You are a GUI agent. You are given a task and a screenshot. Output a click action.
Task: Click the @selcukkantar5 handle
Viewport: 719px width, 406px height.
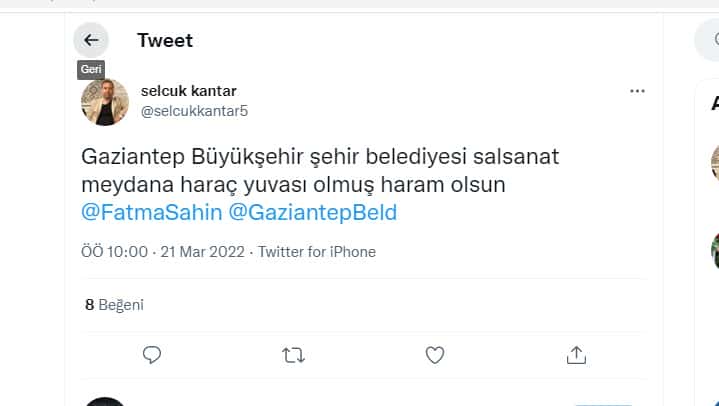194,111
